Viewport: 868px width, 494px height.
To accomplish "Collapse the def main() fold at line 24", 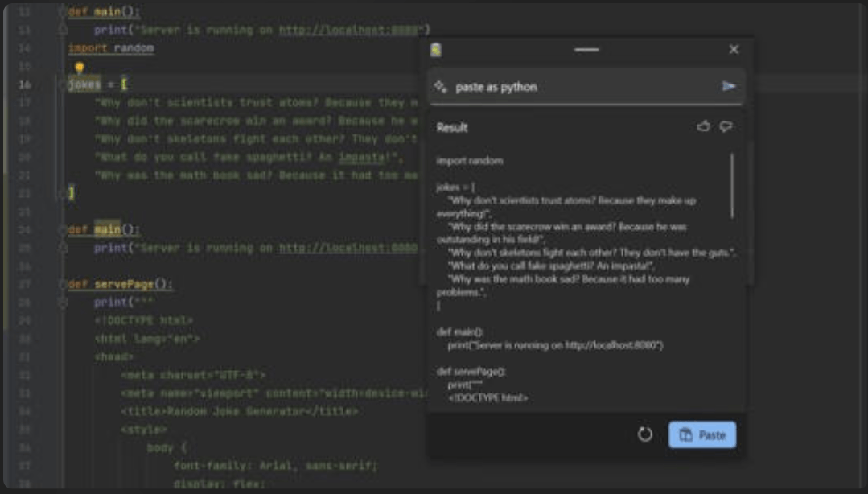I will coord(62,230).
